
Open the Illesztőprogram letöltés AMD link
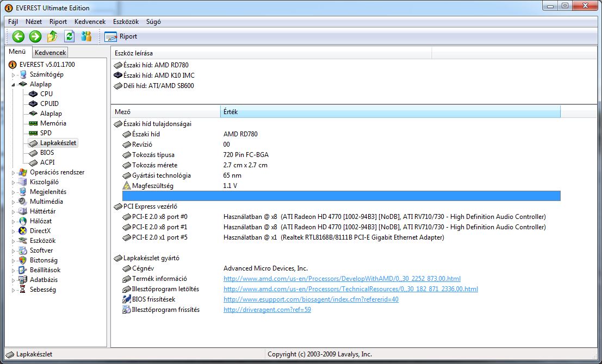point(351,289)
